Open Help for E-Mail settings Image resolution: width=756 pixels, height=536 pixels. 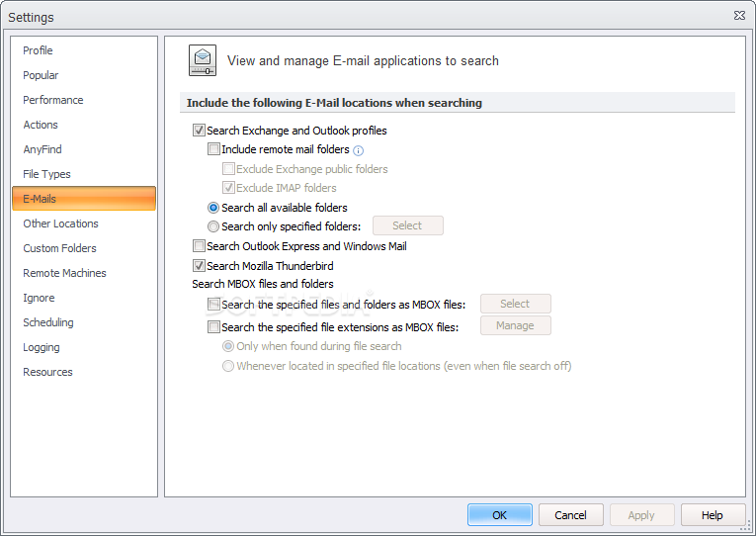[713, 515]
